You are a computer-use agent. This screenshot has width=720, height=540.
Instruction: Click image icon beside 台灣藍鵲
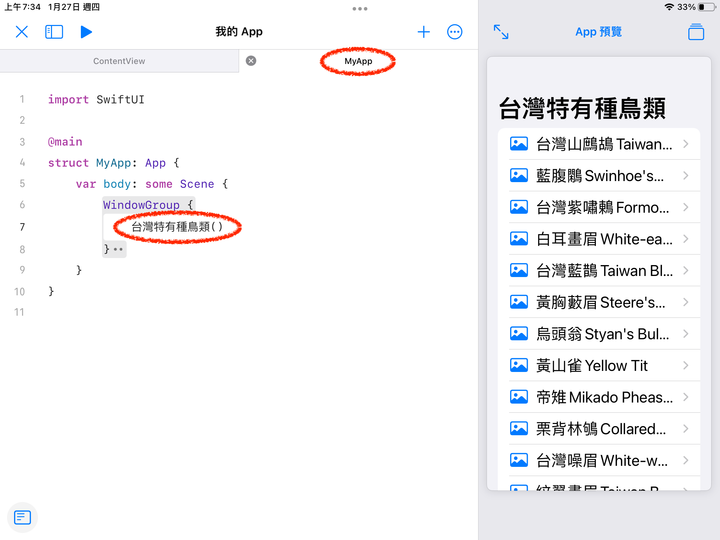(x=519, y=270)
